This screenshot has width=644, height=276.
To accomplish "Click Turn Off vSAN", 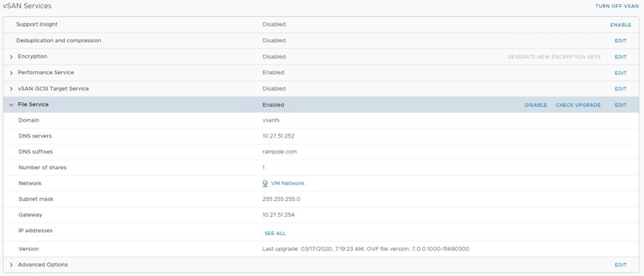I will pos(617,6).
